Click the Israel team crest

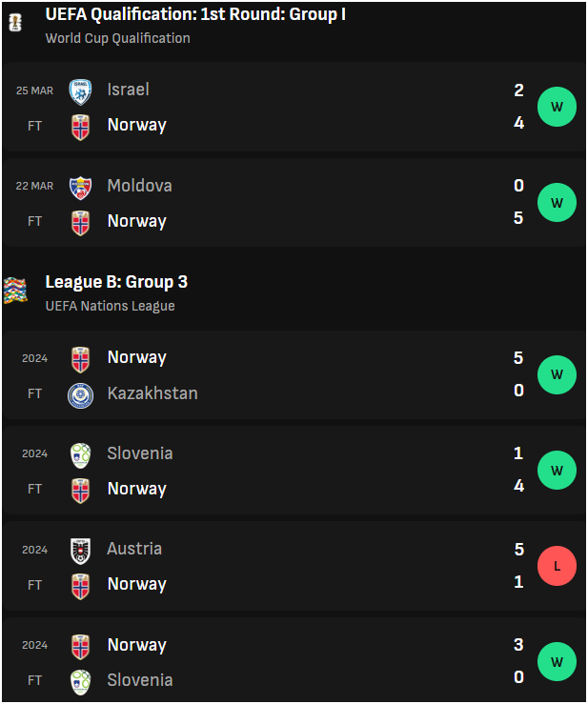point(80,92)
